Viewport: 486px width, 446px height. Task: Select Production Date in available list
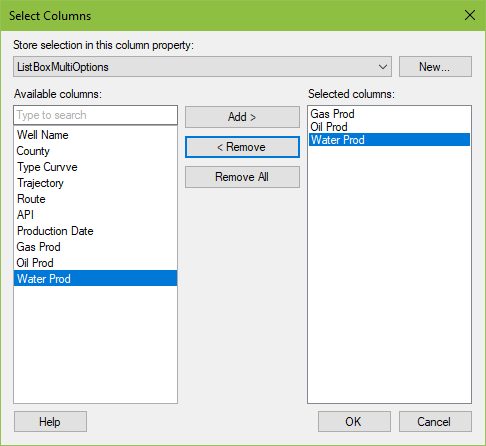[95, 231]
